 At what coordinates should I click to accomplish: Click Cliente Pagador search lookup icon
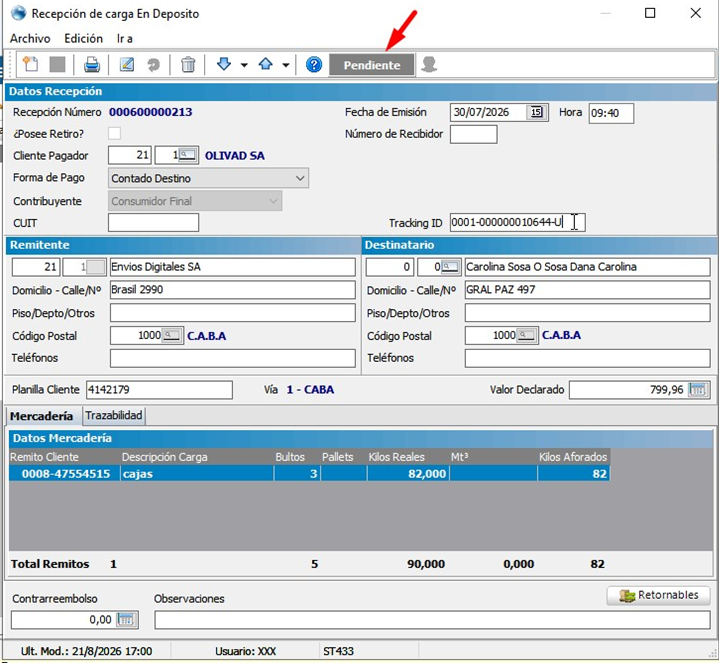point(188,155)
